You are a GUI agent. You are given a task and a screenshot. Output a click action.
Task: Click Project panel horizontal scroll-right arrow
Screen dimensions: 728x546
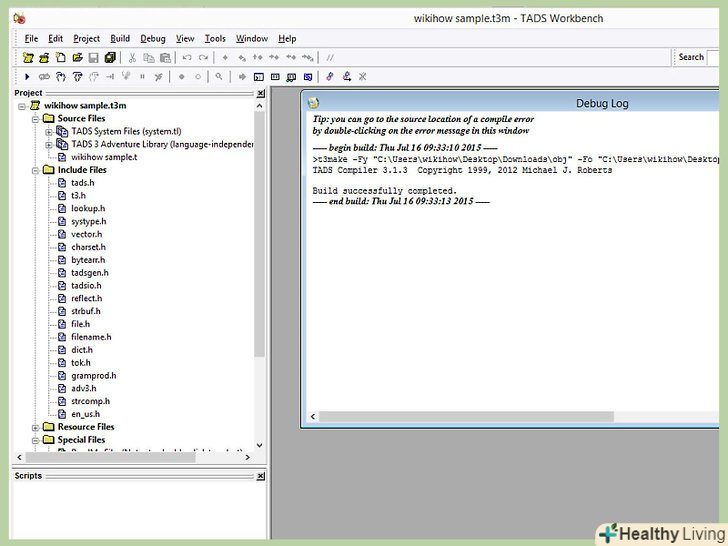247,457
